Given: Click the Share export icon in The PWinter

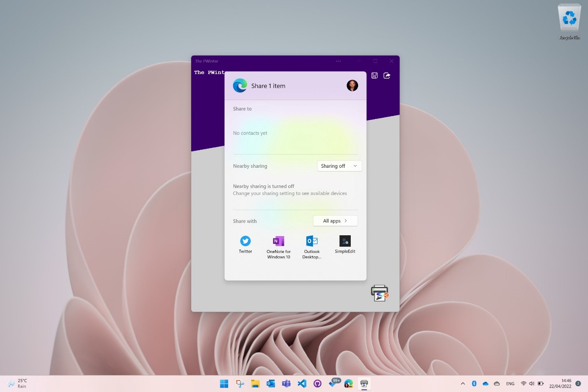Looking at the screenshot, I should coord(387,75).
